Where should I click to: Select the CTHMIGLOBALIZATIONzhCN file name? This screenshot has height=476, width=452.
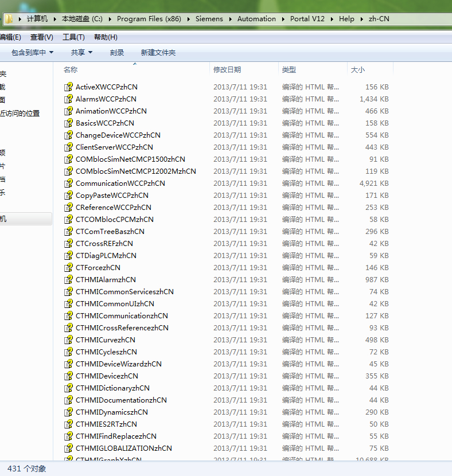pos(124,448)
